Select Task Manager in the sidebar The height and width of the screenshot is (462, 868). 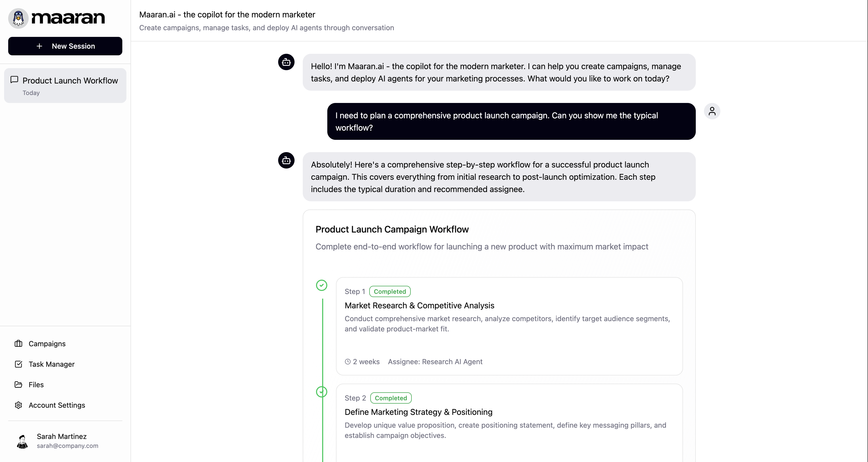51,364
